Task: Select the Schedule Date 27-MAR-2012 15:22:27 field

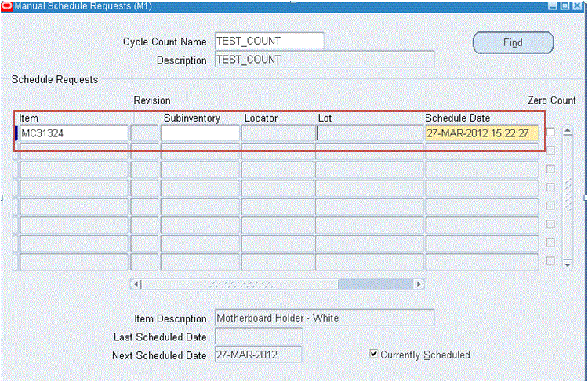Action: (482, 133)
